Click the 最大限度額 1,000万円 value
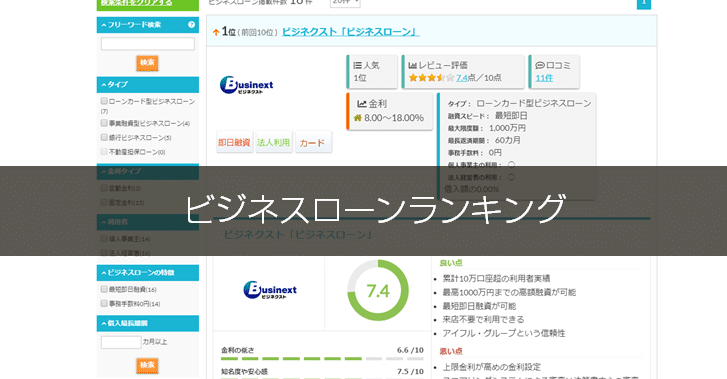Viewport: 727px width, 379px height. [x=507, y=128]
